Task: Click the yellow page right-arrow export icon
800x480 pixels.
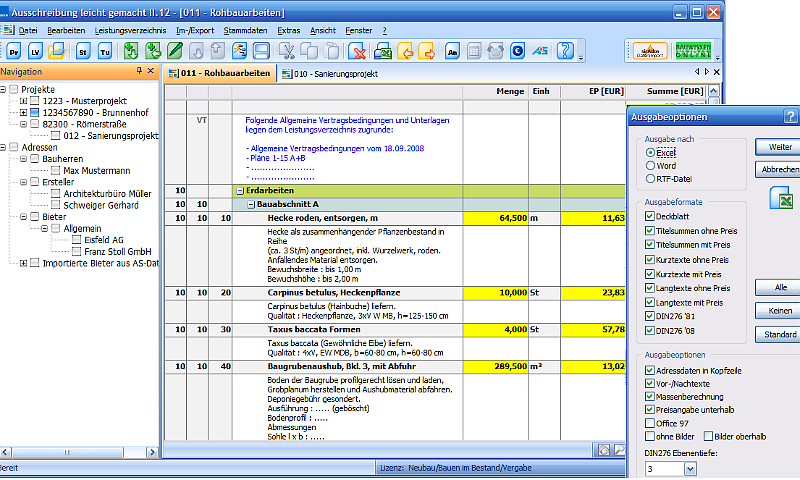Action: click(x=427, y=51)
